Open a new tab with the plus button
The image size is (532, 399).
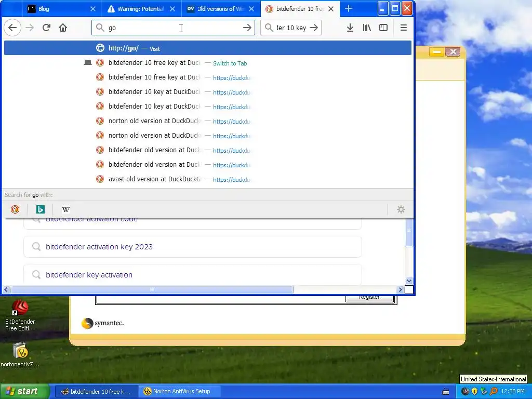tap(349, 8)
